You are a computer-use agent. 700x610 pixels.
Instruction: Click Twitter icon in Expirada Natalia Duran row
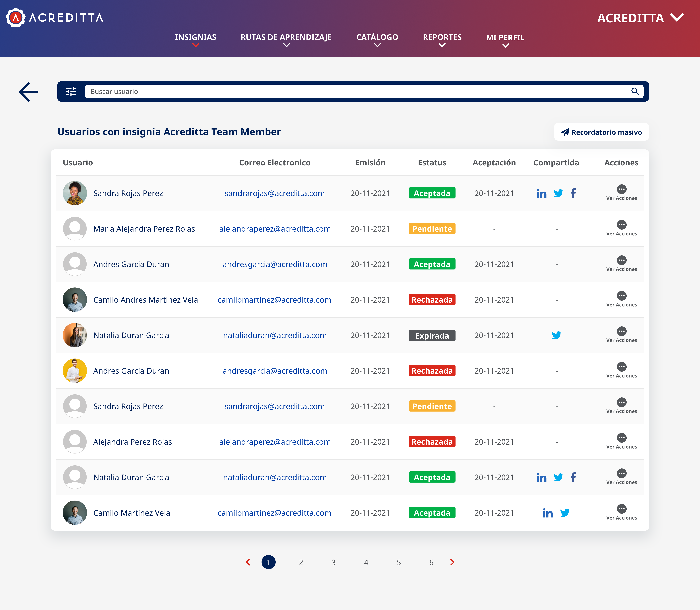click(556, 335)
